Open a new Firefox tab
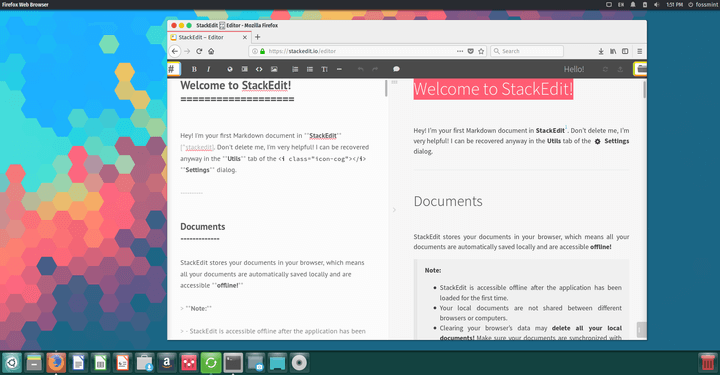Image resolution: width=720 pixels, height=375 pixels. coord(258,37)
